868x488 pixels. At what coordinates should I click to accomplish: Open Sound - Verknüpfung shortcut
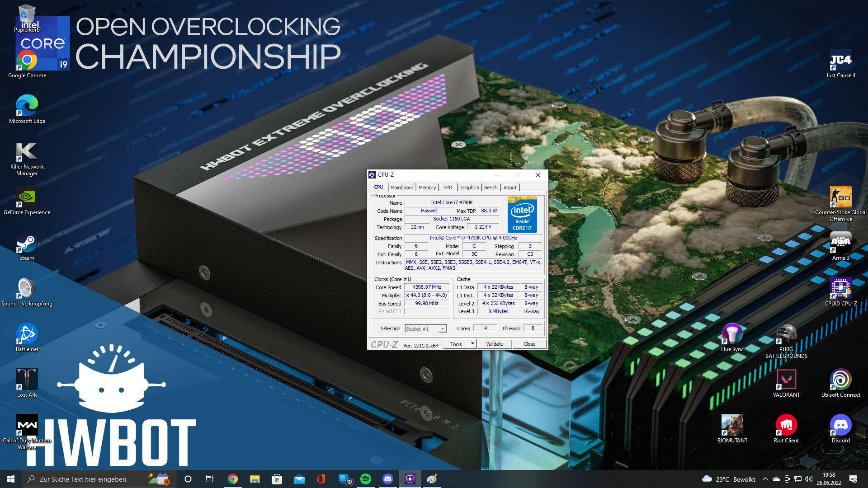click(x=27, y=292)
